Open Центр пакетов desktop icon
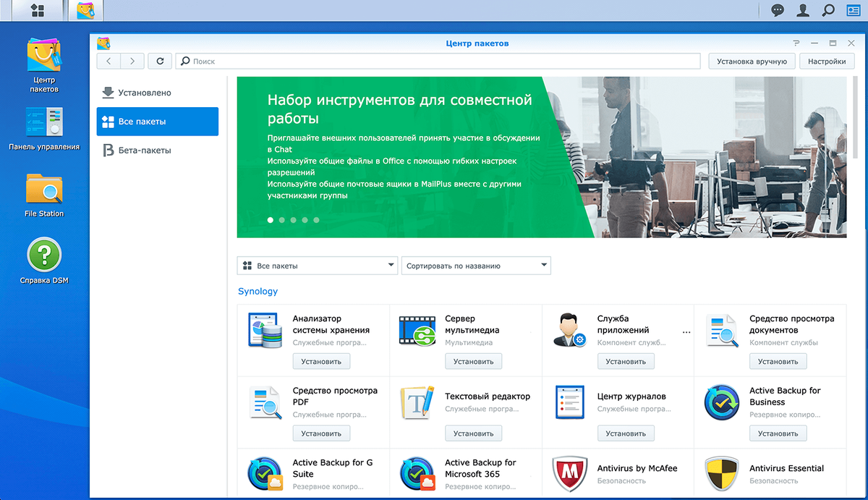 point(44,66)
